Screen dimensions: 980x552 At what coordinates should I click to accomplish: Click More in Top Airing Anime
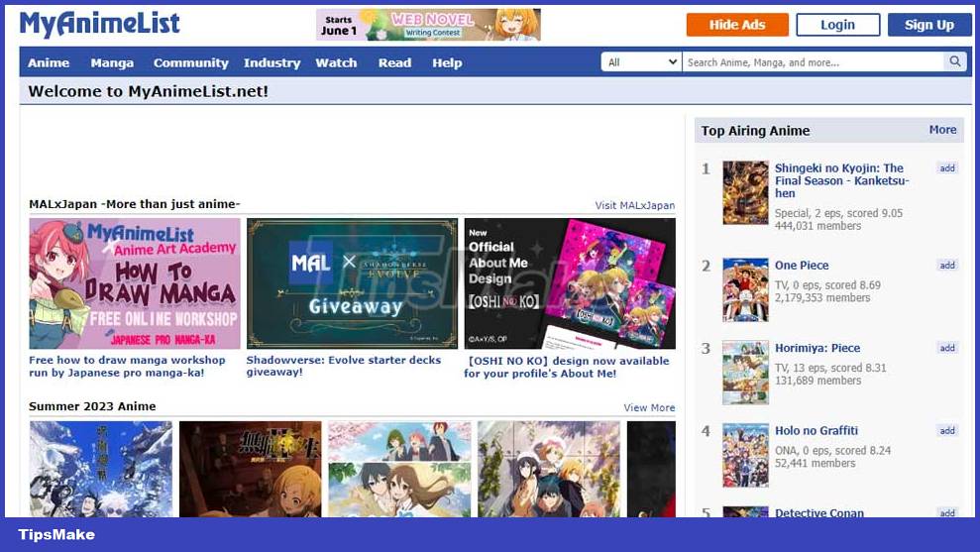click(942, 130)
